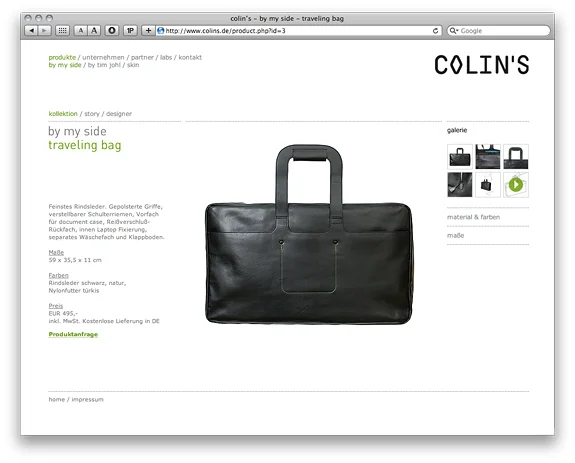
Task: Open the unternehmen menu item
Action: tap(103, 57)
